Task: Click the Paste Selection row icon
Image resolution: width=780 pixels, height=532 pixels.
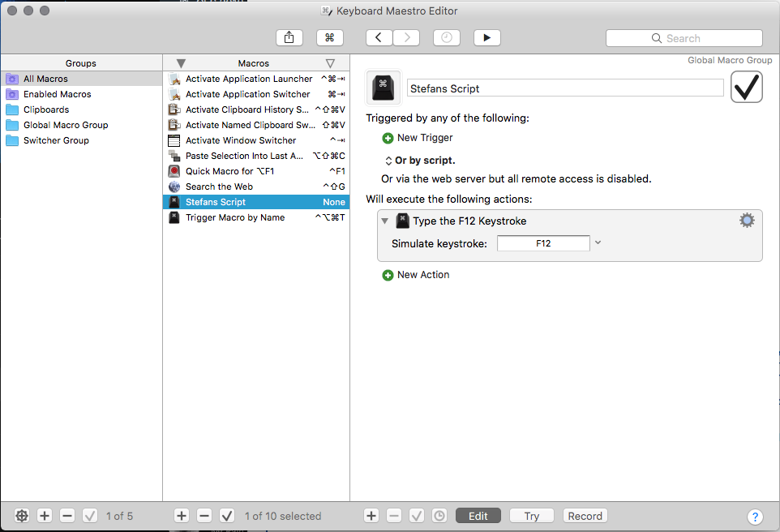Action: click(174, 156)
